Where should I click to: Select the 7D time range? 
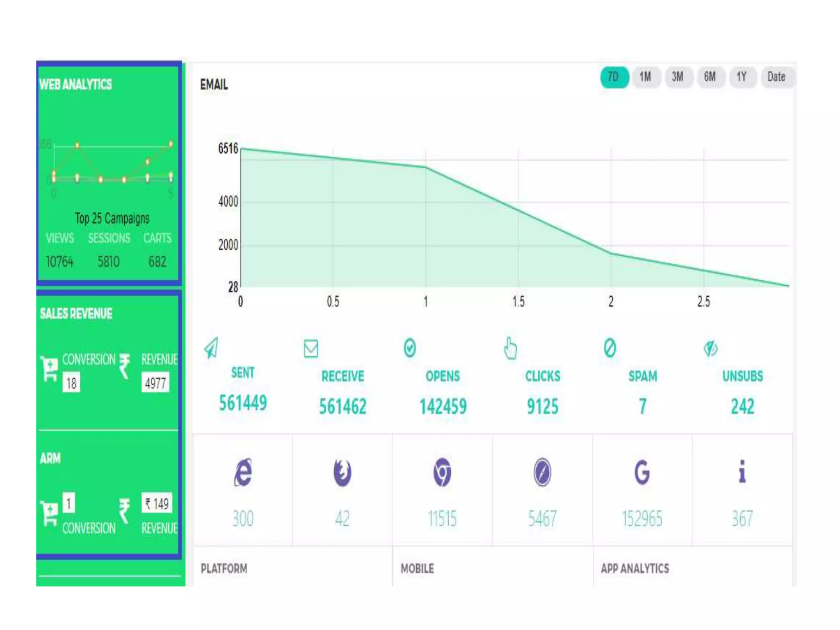(x=614, y=77)
